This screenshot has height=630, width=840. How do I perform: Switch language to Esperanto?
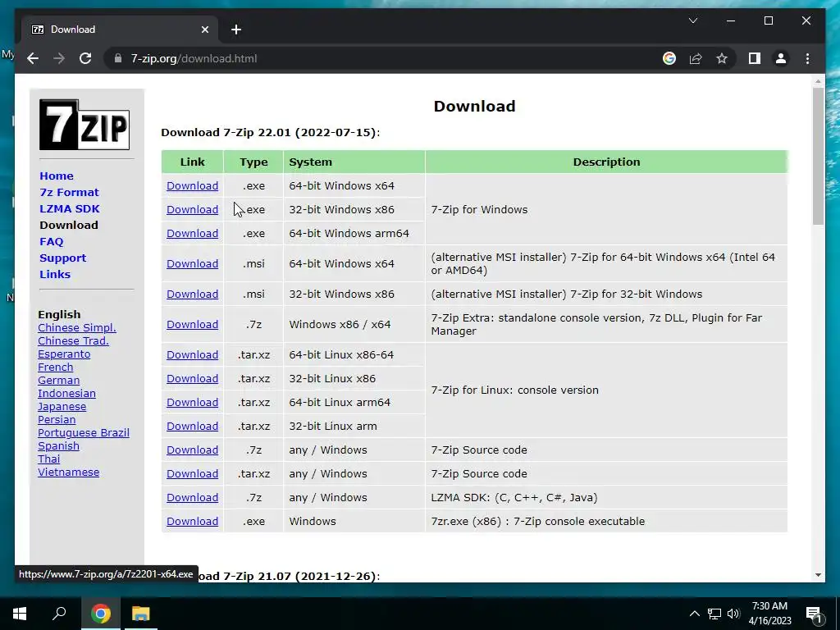coord(64,354)
